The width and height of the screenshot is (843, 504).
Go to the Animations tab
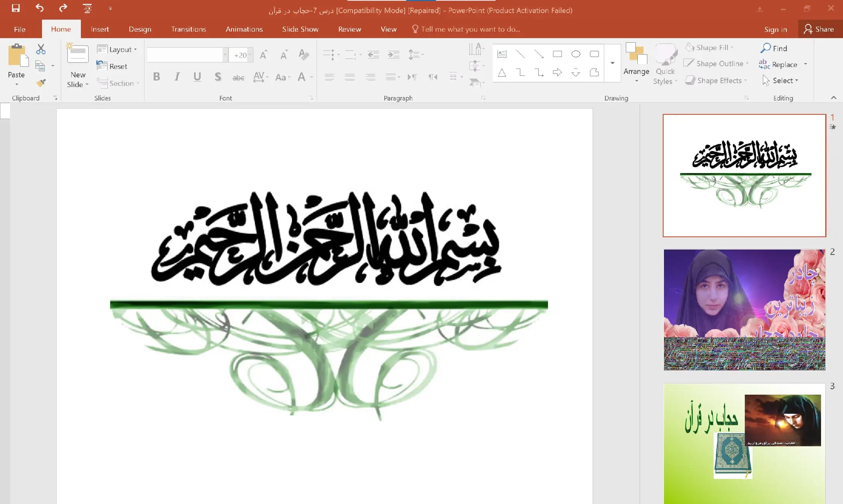tap(244, 29)
